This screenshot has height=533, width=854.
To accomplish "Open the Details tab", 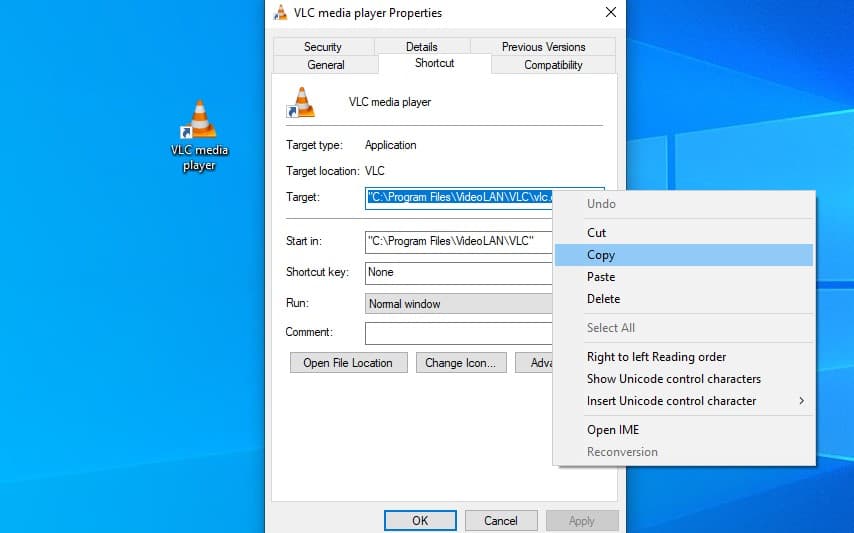I will [x=422, y=47].
